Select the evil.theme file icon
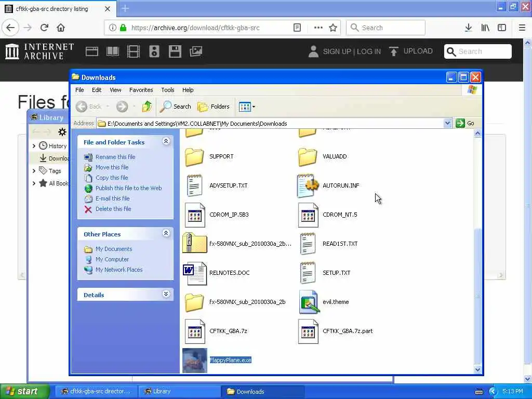 [x=309, y=302]
